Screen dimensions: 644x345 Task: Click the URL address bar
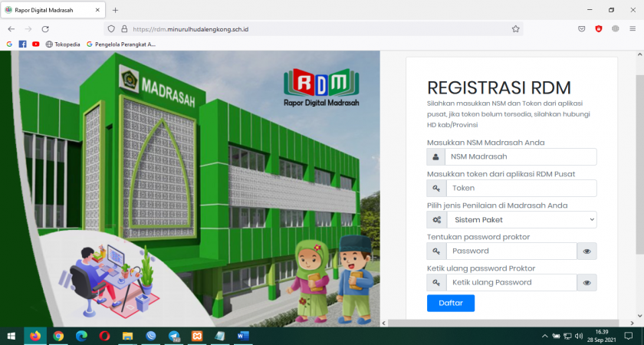click(314, 29)
